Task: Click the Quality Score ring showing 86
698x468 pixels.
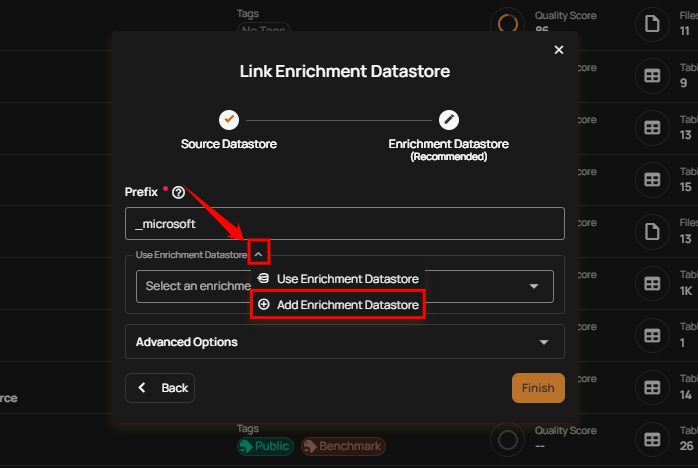Action: point(508,23)
